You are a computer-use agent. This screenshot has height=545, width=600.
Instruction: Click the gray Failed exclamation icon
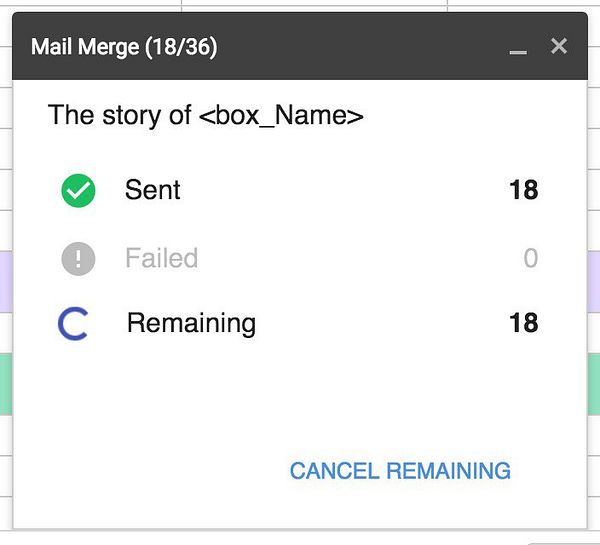(x=78, y=259)
